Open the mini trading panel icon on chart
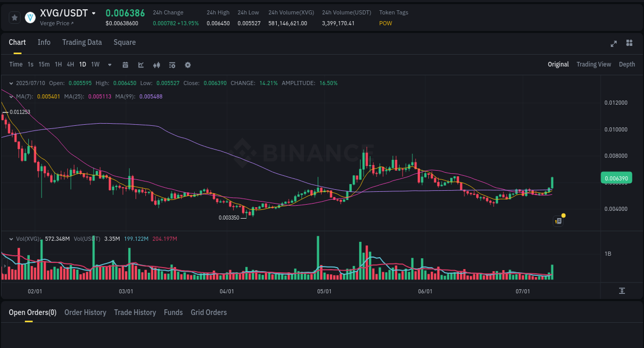 click(x=558, y=220)
